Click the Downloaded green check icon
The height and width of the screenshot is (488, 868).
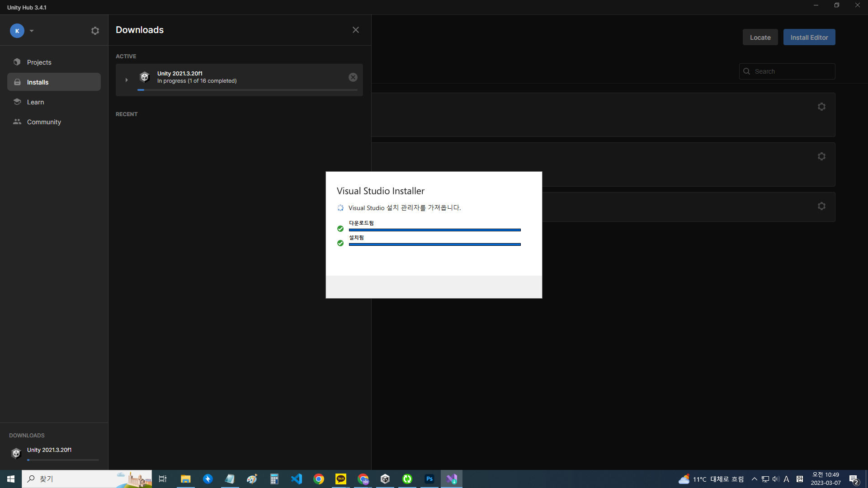click(340, 229)
